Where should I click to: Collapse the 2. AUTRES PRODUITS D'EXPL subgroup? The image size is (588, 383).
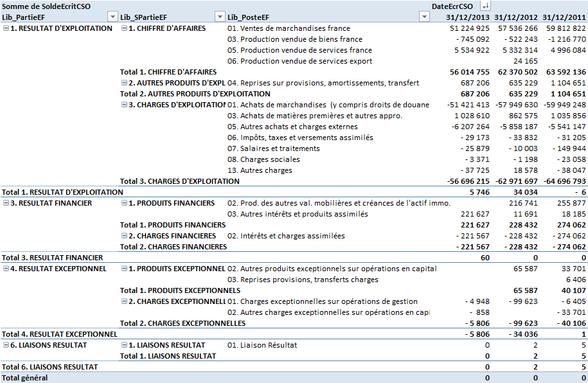pyautogui.click(x=124, y=82)
